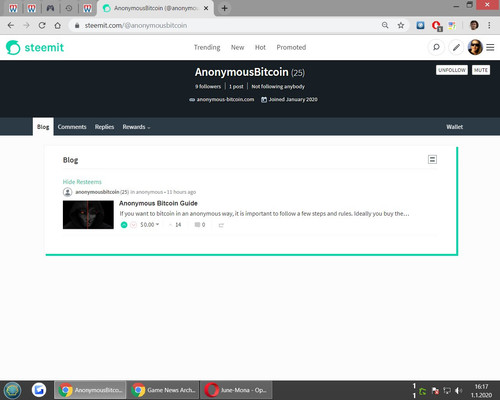Go to New posts
This screenshot has height=400, width=500.
pos(237,47)
